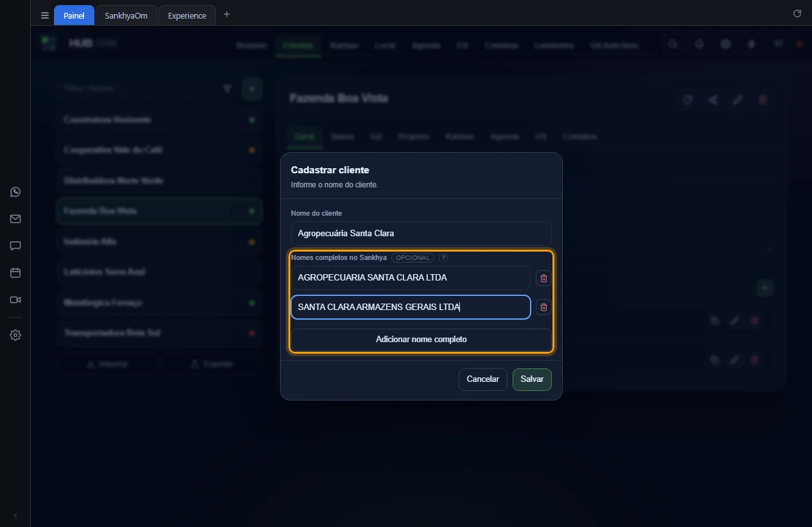Open the chat message icon in sidebar
The height and width of the screenshot is (527, 812).
pos(15,246)
